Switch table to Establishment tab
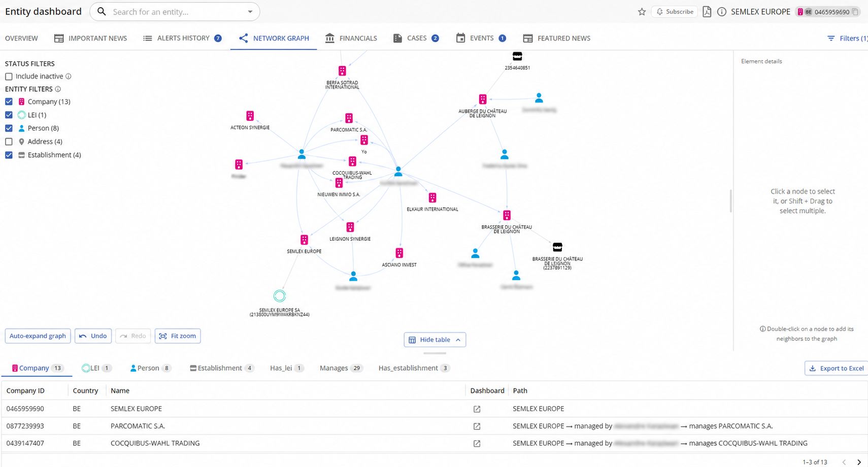The height and width of the screenshot is (467, 868). 222,368
